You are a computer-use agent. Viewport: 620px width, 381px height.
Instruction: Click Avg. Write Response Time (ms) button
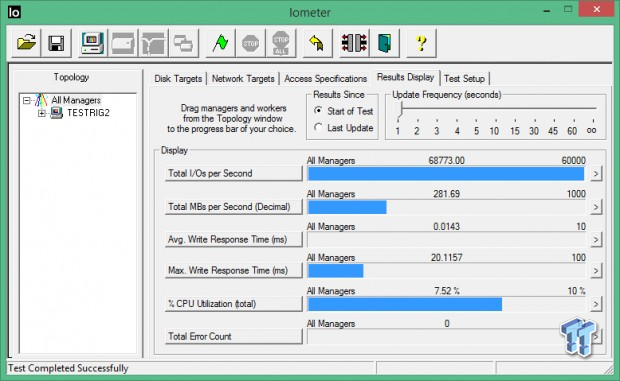coord(233,240)
